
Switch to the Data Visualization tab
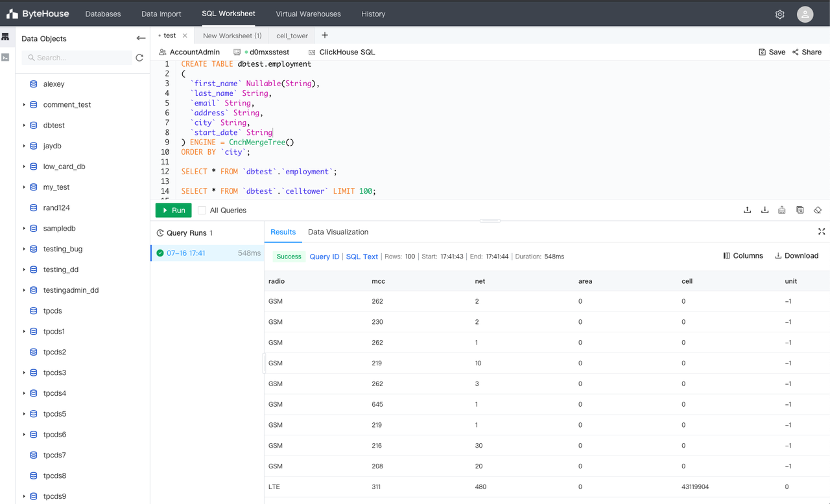click(x=338, y=232)
